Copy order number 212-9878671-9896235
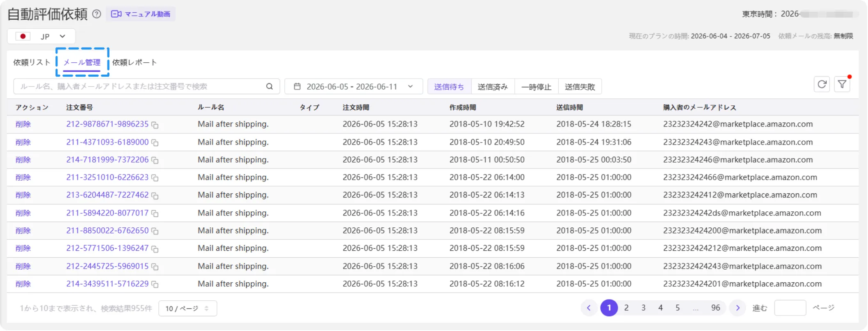Image resolution: width=868 pixels, height=331 pixels. pyautogui.click(x=155, y=125)
